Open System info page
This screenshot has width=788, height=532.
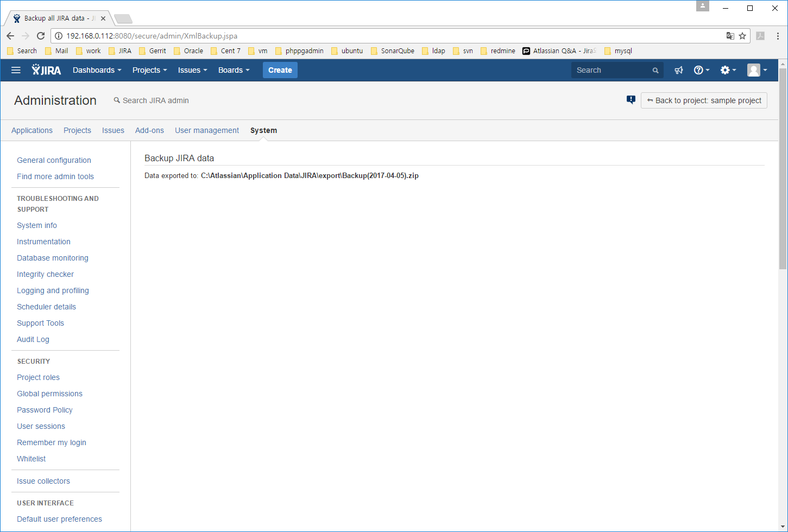37,225
